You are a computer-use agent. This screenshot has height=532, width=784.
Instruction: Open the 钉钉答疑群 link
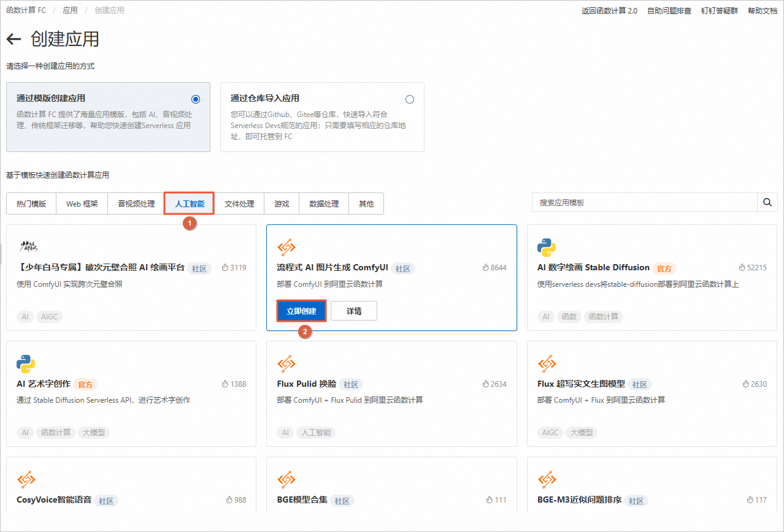(720, 11)
